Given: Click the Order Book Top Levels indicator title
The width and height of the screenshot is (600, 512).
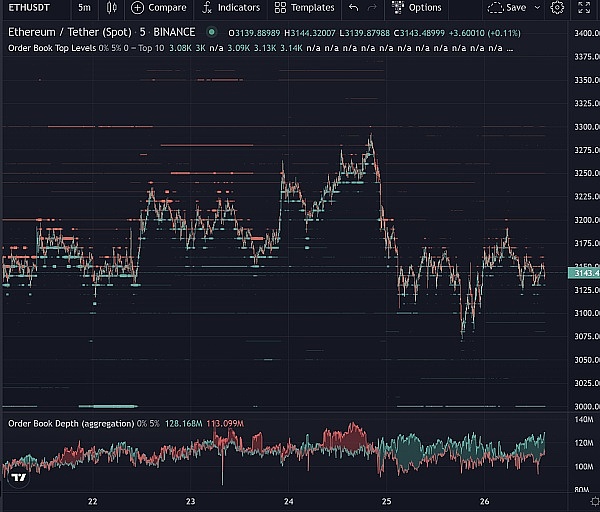Looking at the screenshot, I should (50, 48).
